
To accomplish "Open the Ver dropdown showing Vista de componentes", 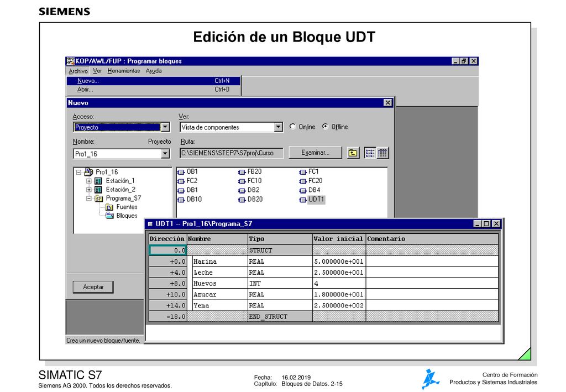I will tap(278, 127).
